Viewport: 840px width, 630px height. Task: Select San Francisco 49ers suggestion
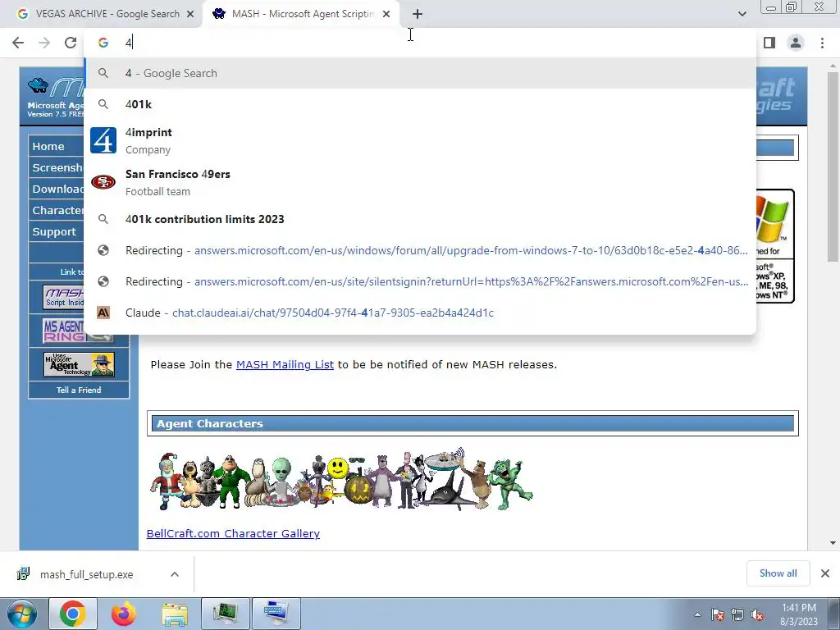coord(420,182)
